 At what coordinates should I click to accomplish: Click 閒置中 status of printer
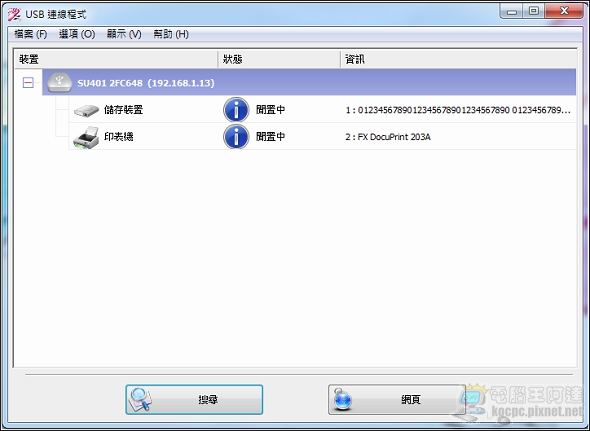coord(270,137)
